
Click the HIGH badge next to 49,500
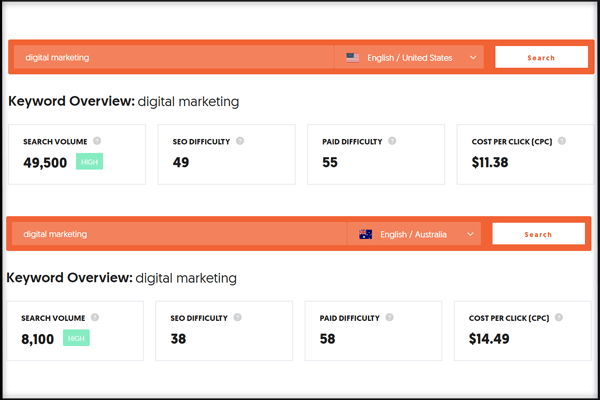[90, 162]
